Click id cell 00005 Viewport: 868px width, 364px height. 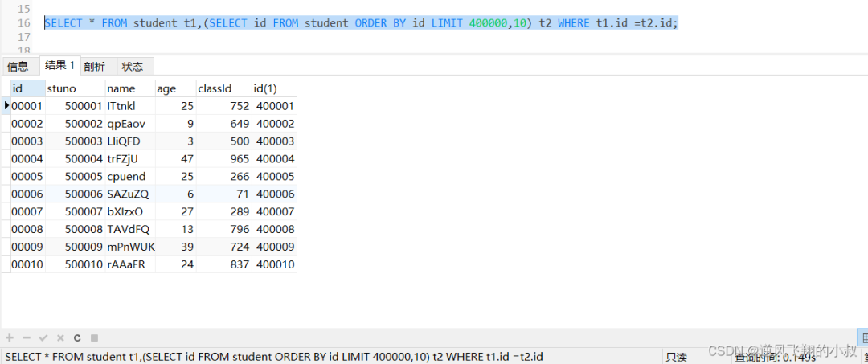(27, 177)
